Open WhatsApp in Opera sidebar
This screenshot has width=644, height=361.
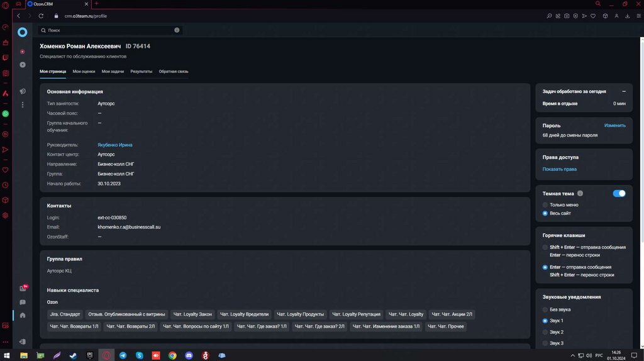click(5, 114)
